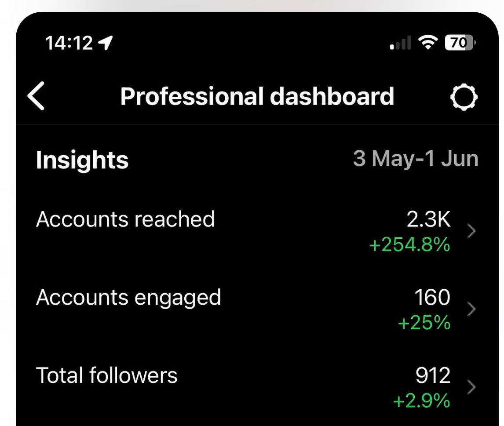The image size is (504, 426).
Task: Tap the Professional dashboard title
Action: [257, 96]
